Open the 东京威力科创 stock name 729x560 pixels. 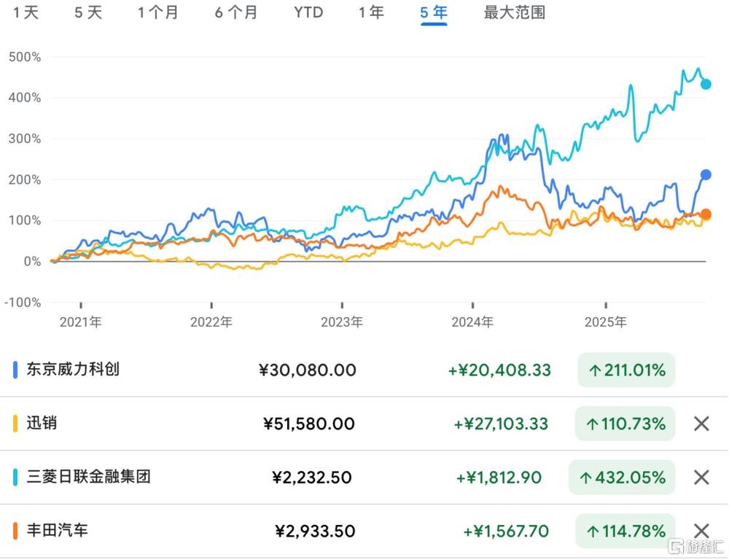click(x=72, y=369)
